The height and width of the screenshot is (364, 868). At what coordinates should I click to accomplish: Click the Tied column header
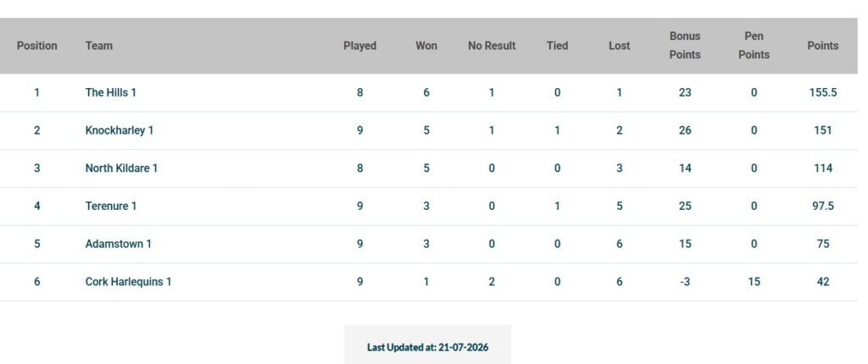(x=558, y=46)
